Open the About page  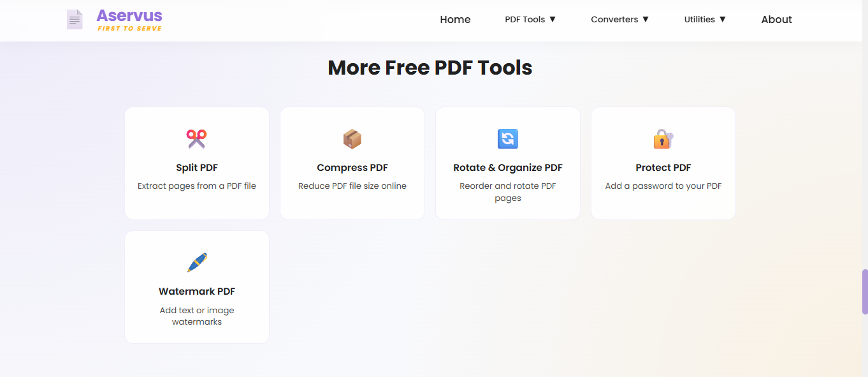pos(776,19)
